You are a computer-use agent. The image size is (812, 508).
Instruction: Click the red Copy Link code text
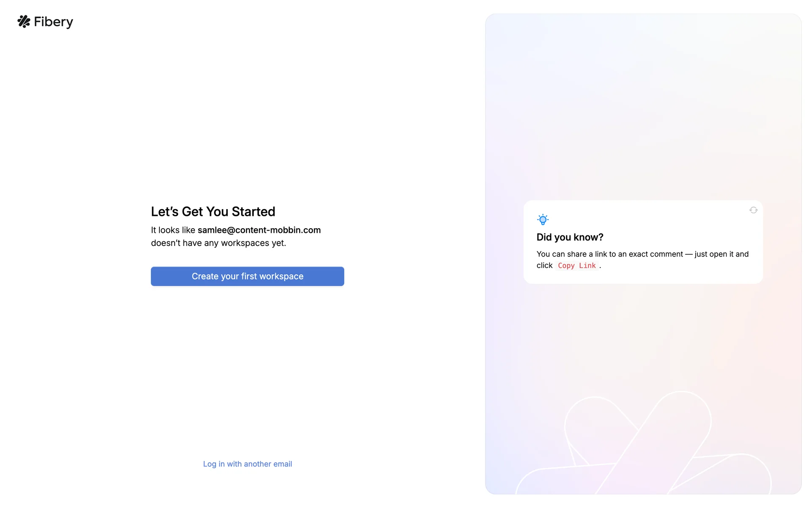[x=576, y=266]
